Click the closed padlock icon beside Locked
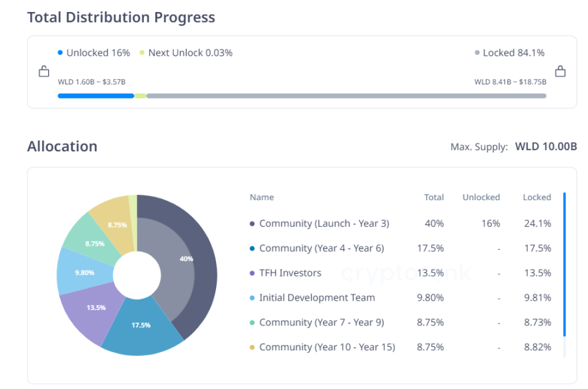 561,71
